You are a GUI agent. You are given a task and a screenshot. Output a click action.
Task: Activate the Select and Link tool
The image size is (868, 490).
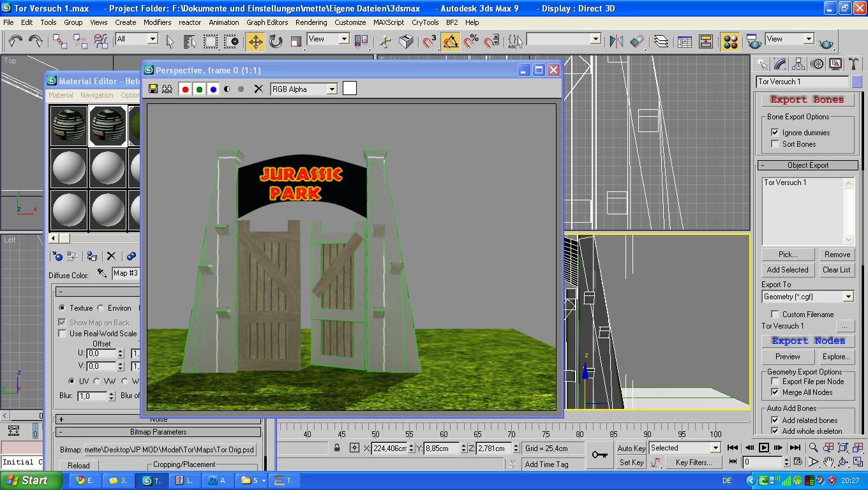[x=60, y=41]
